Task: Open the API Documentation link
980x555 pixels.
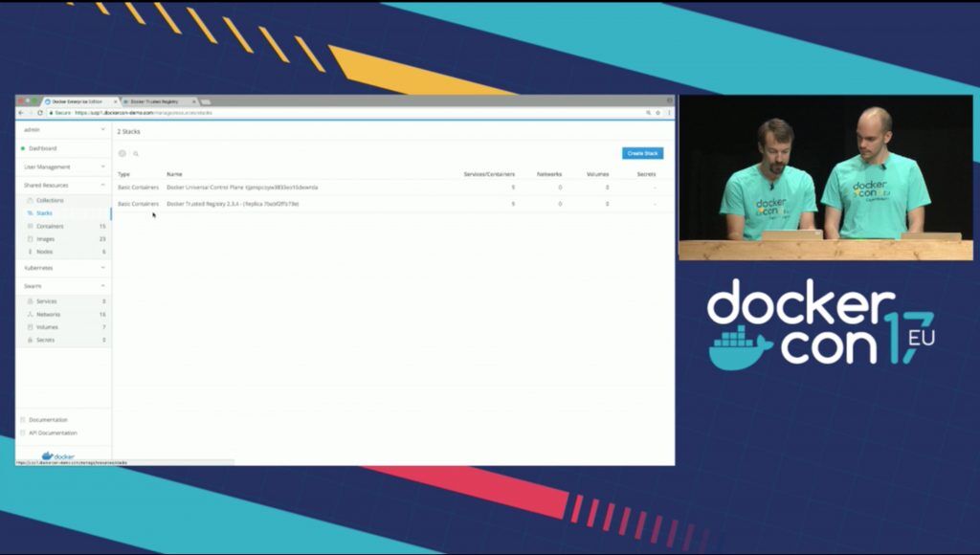Action: tap(53, 433)
